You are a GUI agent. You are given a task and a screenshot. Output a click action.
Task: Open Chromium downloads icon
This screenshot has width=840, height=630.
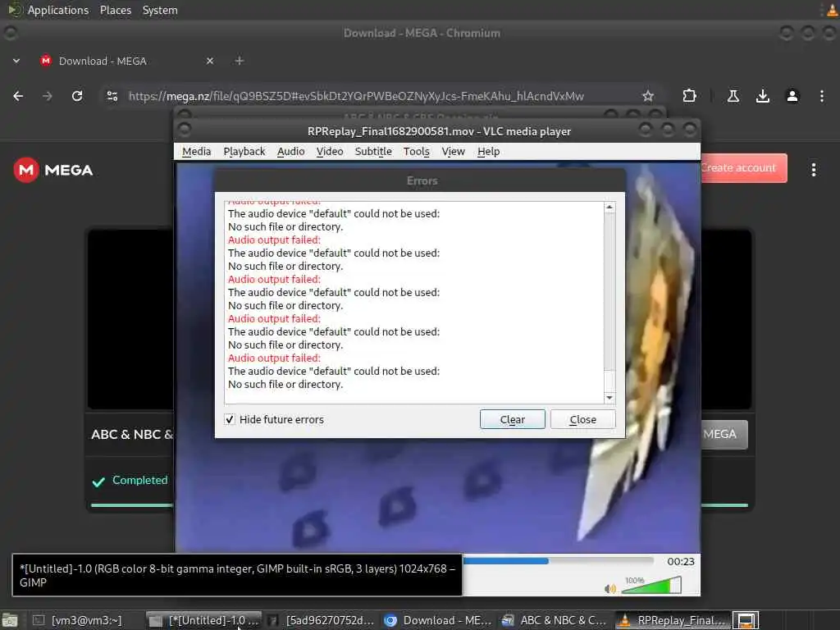coord(762,96)
